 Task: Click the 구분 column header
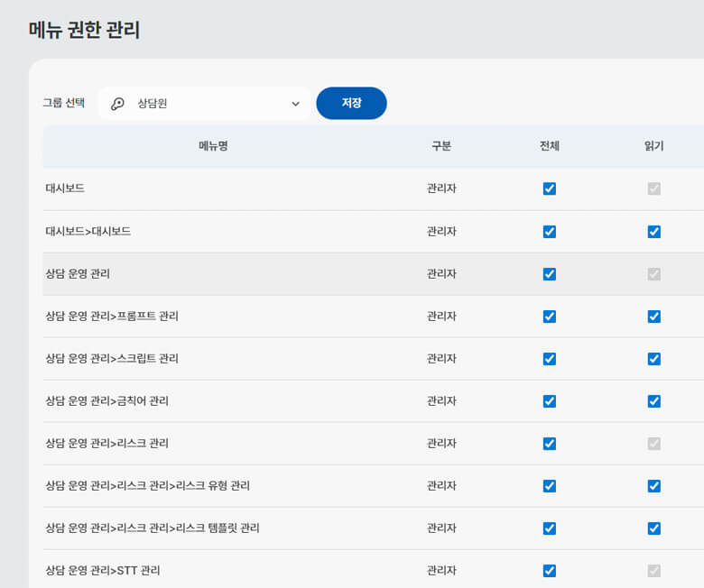441,146
